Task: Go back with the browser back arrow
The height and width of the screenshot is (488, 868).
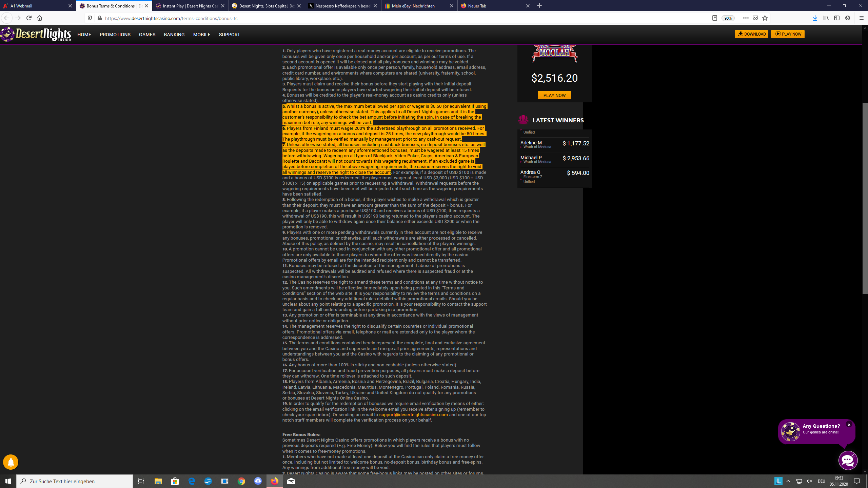Action: [7, 18]
